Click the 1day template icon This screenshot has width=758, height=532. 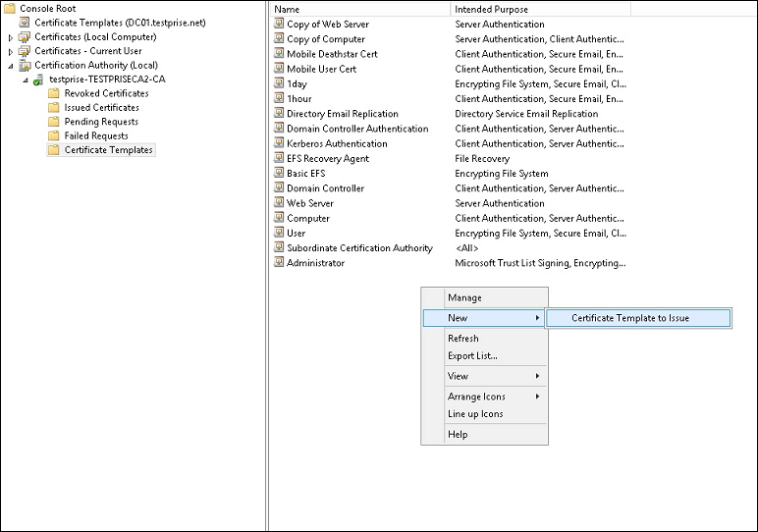(279, 83)
